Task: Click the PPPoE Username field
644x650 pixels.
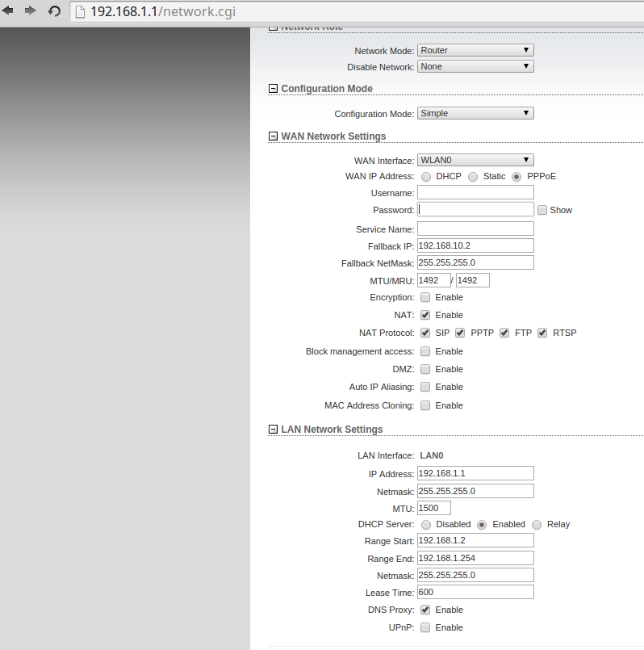Action: pos(475,192)
